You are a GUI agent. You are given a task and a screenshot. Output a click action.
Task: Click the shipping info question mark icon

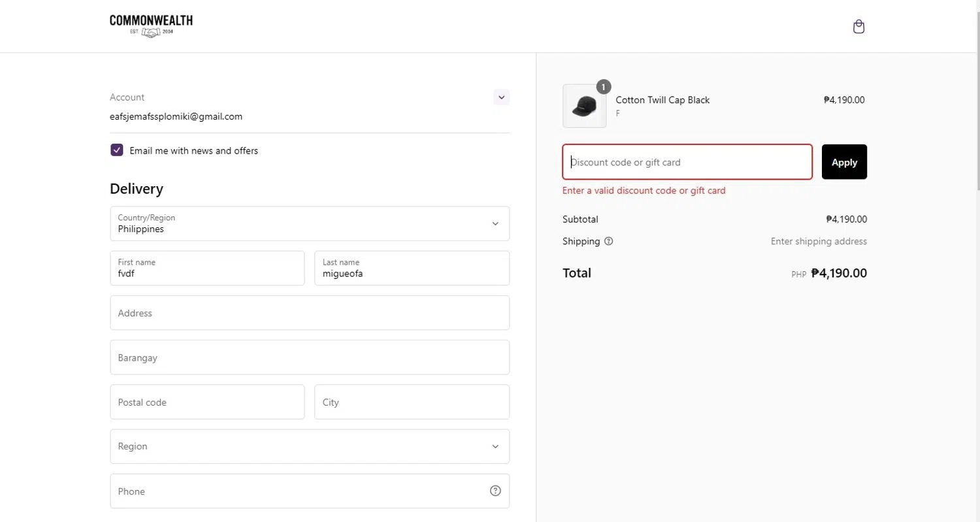(x=609, y=241)
